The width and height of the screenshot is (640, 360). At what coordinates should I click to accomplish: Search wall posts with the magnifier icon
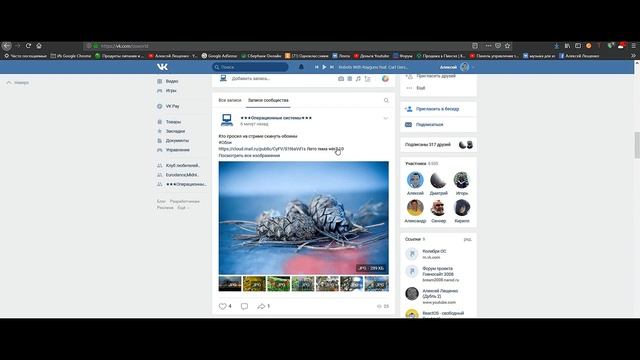(386, 100)
